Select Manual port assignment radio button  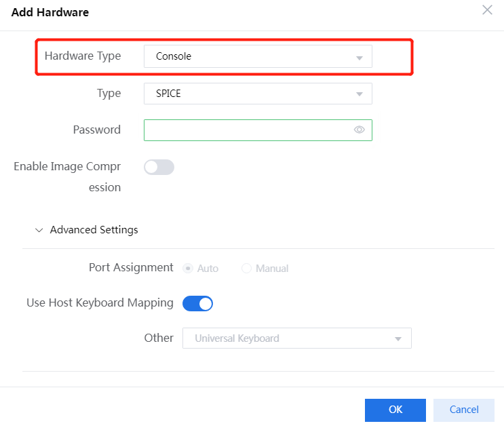click(246, 269)
